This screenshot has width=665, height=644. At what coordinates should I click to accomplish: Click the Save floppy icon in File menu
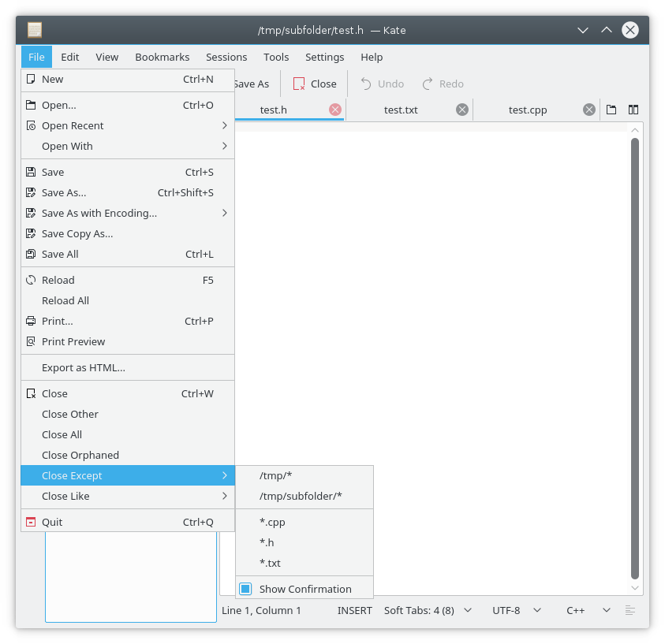(x=31, y=172)
